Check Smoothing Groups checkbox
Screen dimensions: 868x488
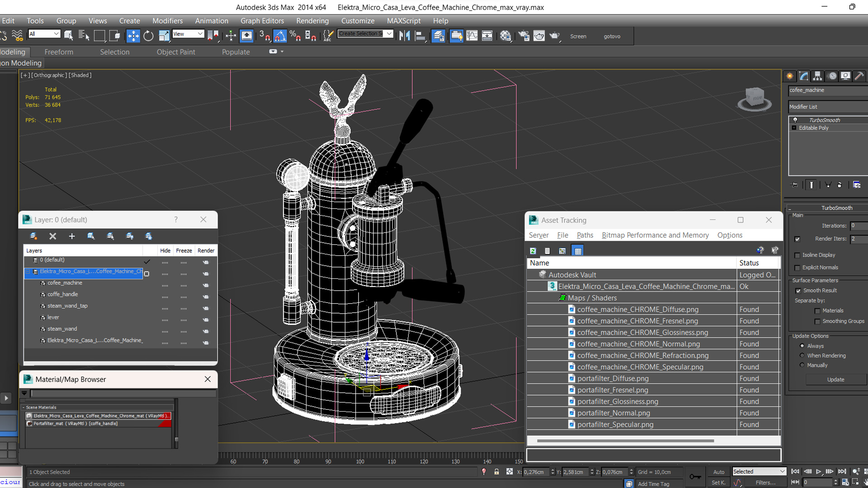tap(817, 321)
